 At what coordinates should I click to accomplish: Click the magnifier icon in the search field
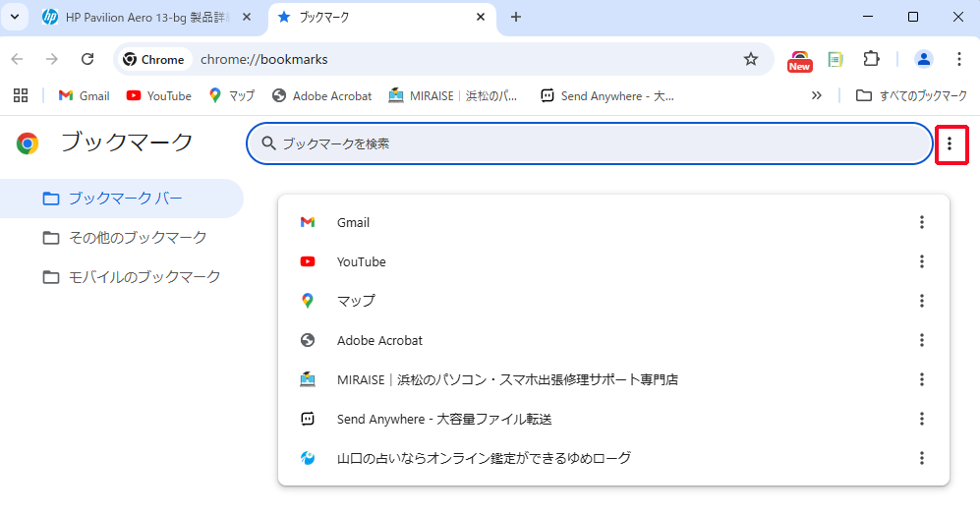point(268,143)
